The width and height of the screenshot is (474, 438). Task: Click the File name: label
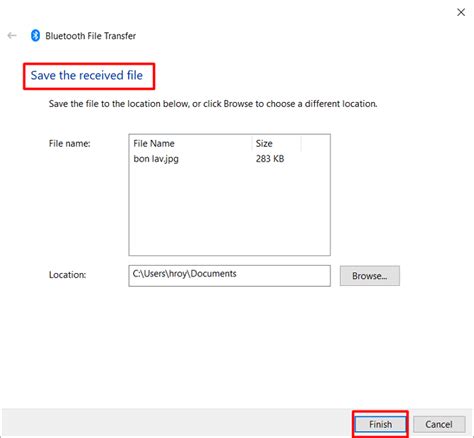(69, 144)
